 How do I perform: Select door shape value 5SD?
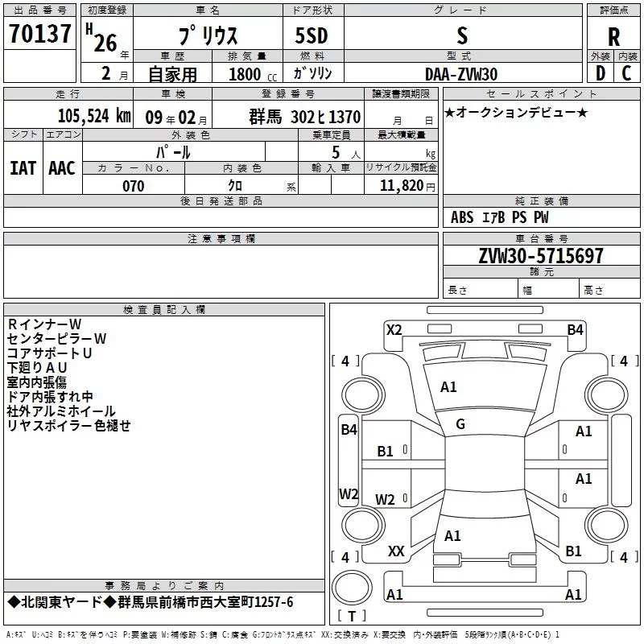[312, 35]
